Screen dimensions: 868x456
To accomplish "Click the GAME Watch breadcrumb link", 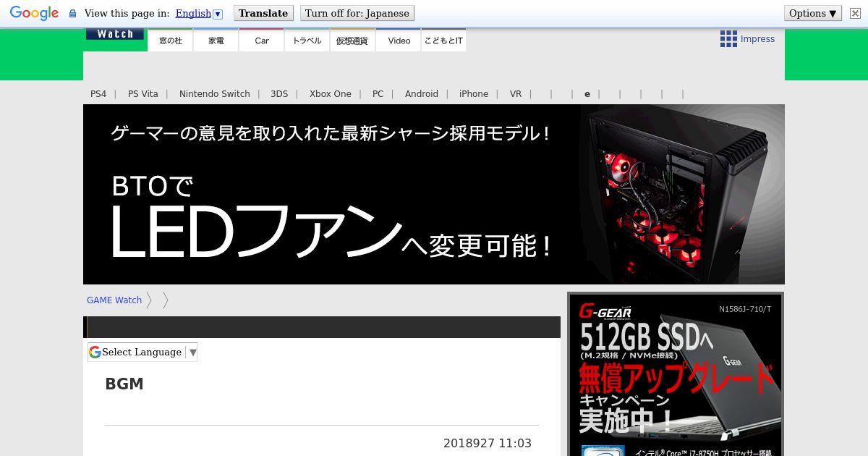I will point(114,300).
